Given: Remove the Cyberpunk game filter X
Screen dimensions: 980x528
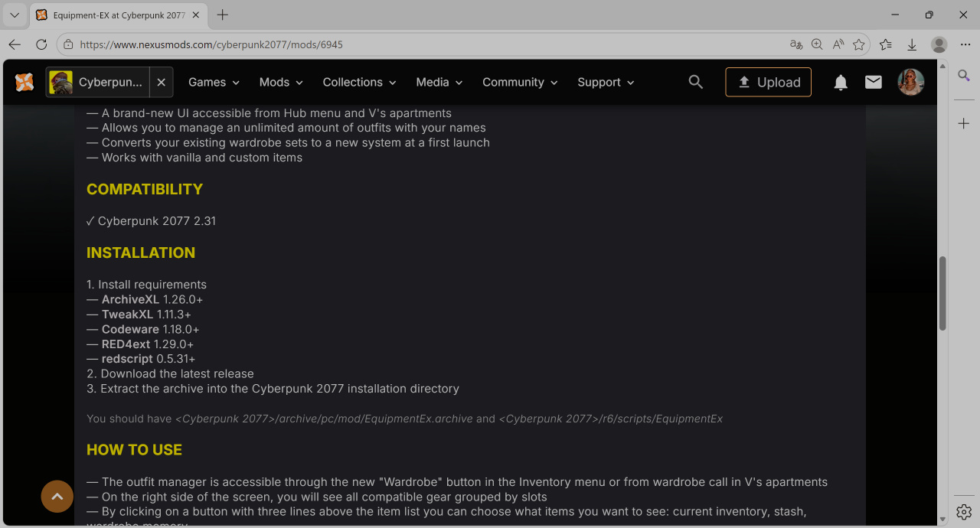Looking at the screenshot, I should point(161,82).
